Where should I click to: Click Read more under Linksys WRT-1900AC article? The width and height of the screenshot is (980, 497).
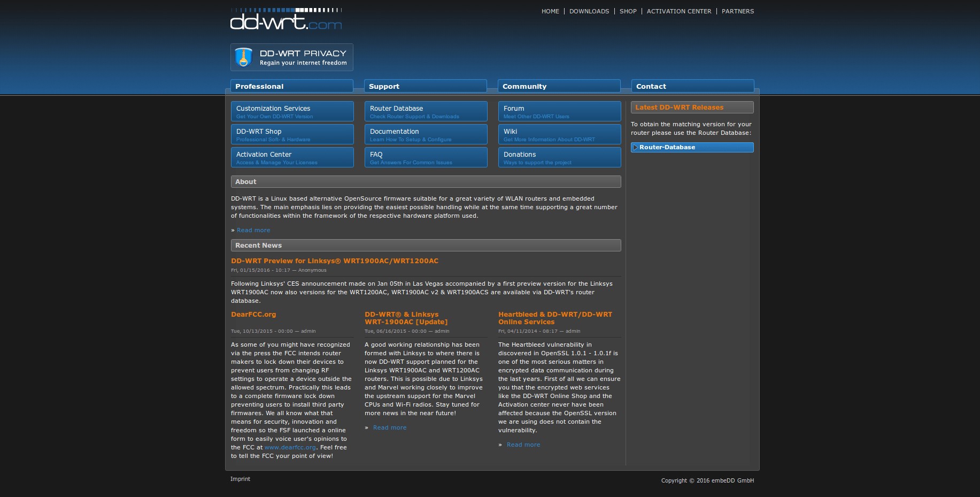(x=389, y=428)
